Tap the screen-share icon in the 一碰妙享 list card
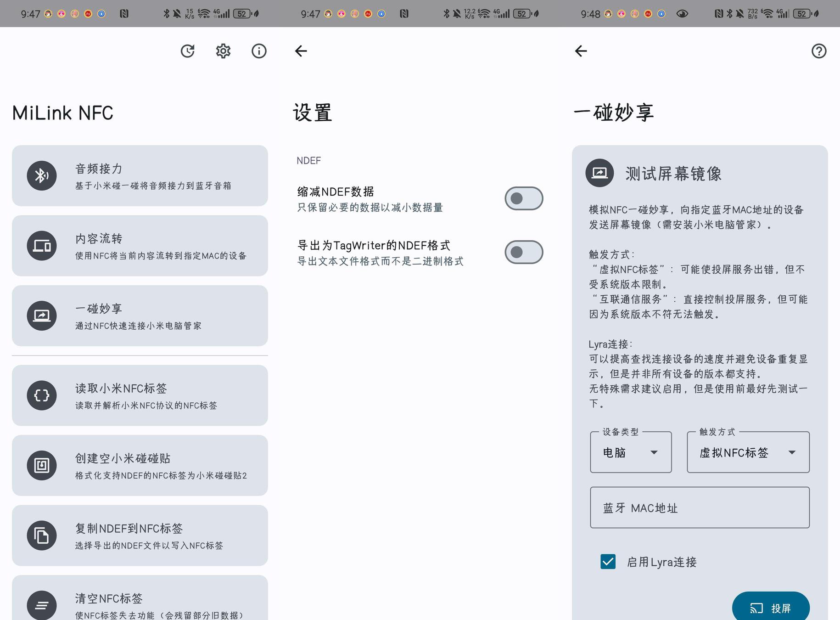840x620 pixels. point(42,316)
